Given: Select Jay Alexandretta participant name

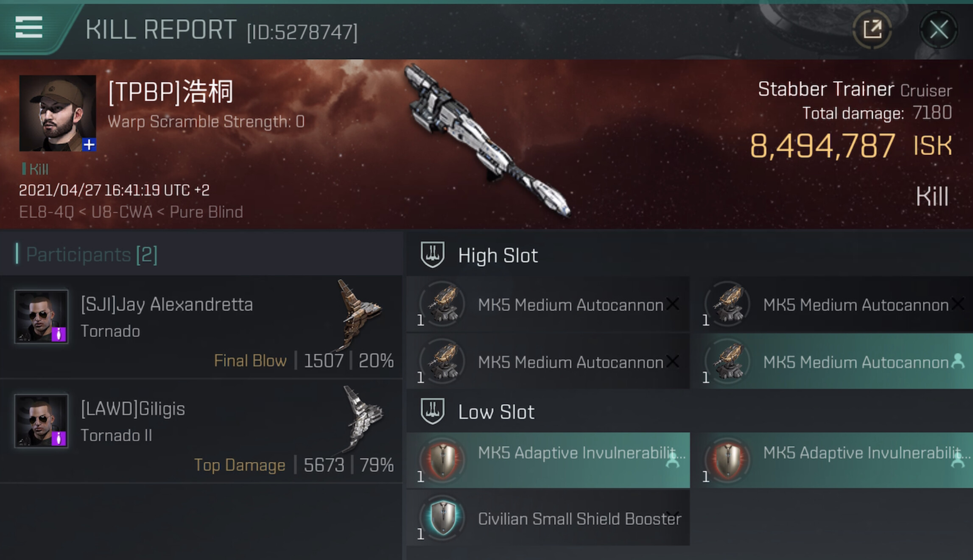Looking at the screenshot, I should click(x=167, y=305).
